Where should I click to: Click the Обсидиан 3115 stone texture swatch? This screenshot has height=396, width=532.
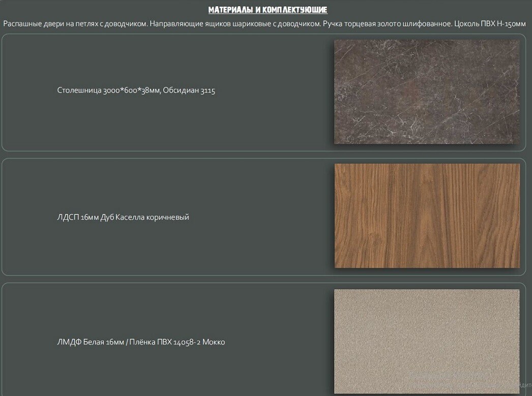coord(427,92)
